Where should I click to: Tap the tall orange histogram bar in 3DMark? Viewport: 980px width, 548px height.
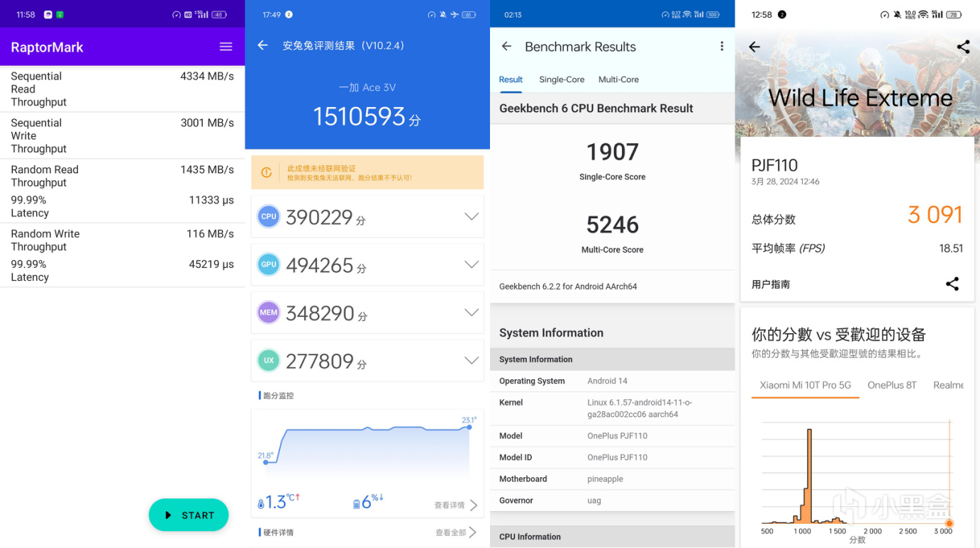(809, 476)
